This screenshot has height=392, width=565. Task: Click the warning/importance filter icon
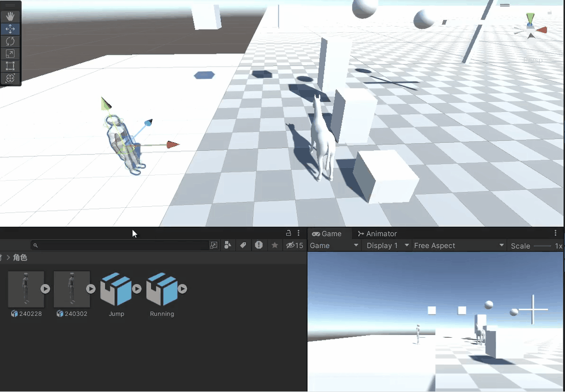259,245
